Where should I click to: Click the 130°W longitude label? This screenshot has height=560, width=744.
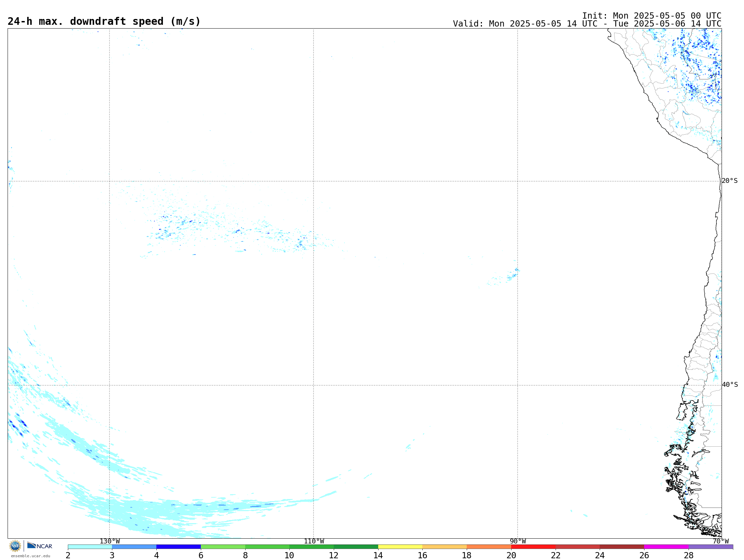pyautogui.click(x=110, y=541)
